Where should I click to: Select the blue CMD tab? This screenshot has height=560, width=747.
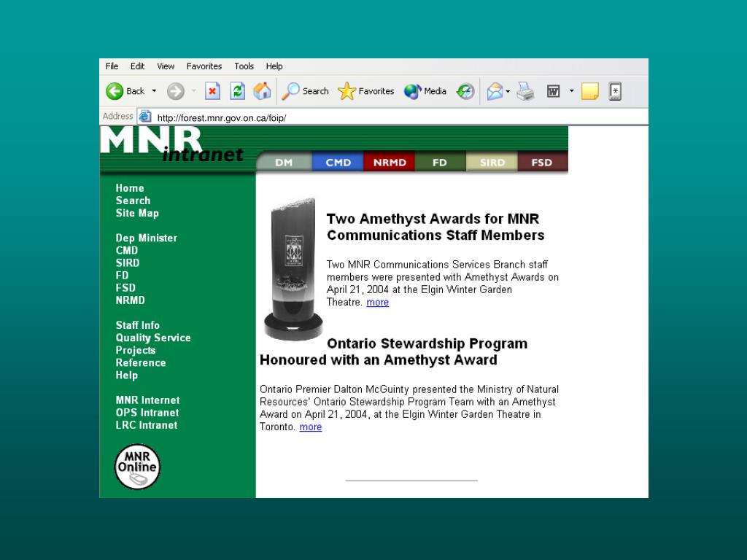tap(338, 162)
